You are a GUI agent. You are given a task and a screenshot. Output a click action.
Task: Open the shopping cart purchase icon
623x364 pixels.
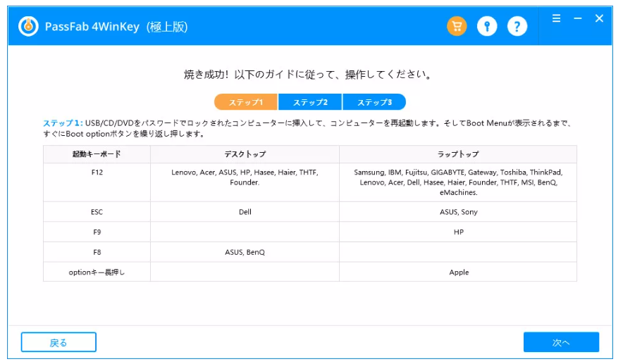point(457,26)
